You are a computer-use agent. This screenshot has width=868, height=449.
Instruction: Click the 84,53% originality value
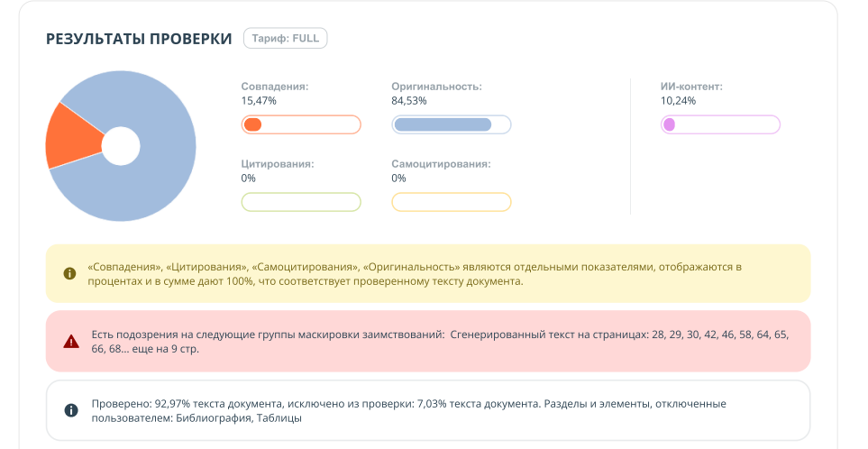[409, 101]
